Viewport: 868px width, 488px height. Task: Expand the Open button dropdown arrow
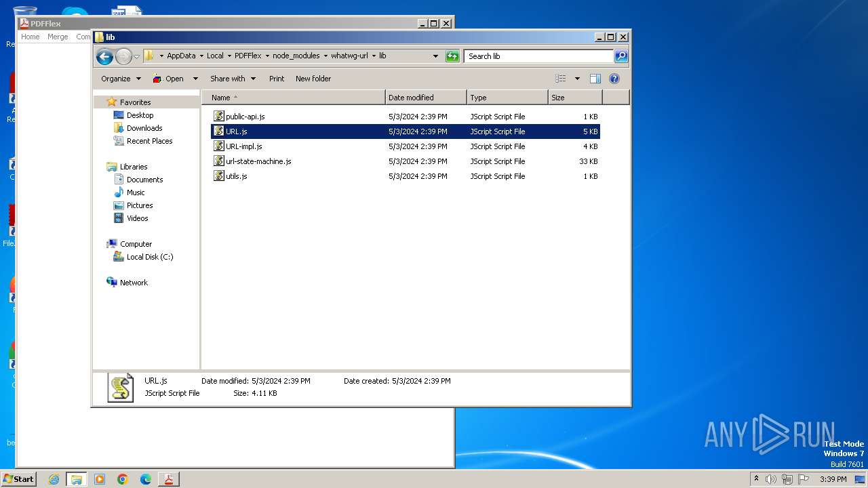pos(195,79)
